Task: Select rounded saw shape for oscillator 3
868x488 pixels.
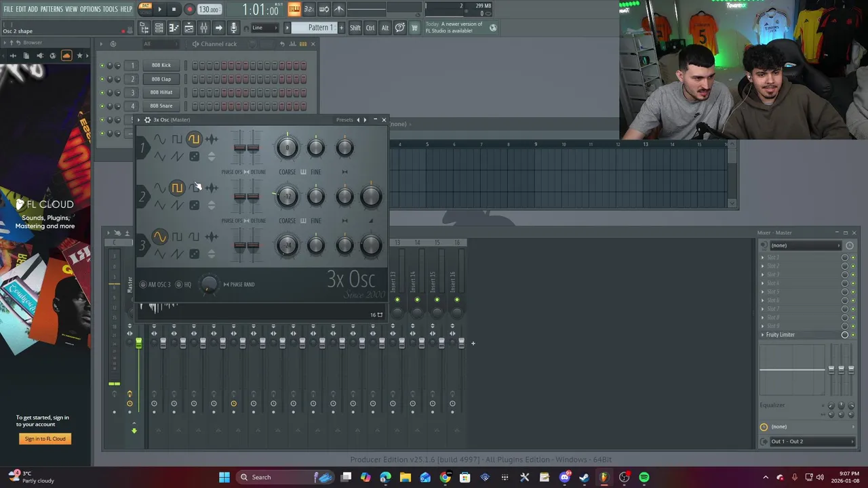Action: (195, 237)
